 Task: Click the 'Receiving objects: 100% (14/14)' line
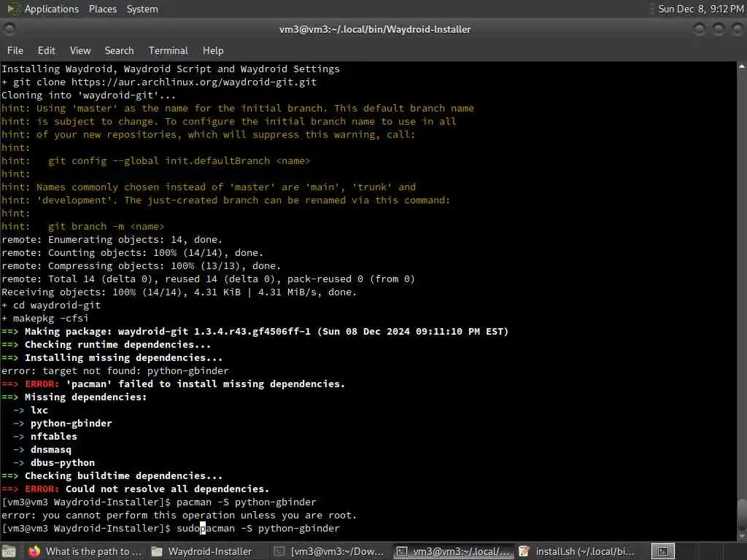pyautogui.click(x=179, y=292)
